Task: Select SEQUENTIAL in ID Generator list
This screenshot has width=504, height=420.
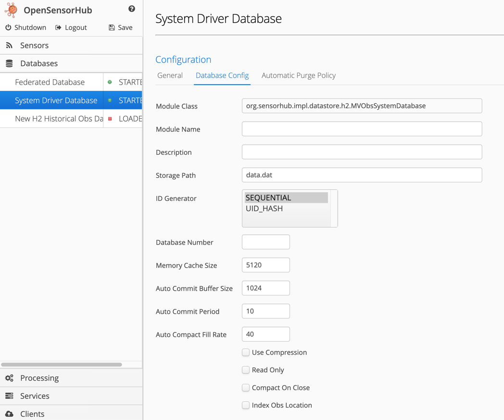Action: pos(268,198)
